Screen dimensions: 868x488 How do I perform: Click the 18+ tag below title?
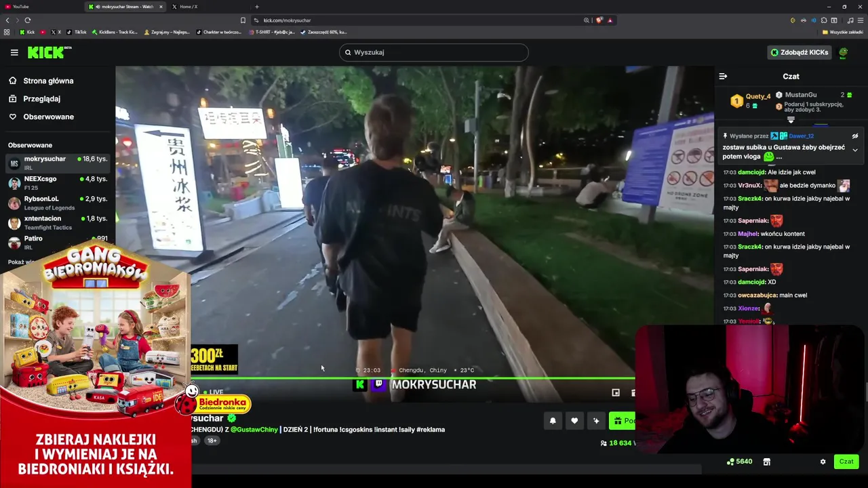(x=212, y=441)
